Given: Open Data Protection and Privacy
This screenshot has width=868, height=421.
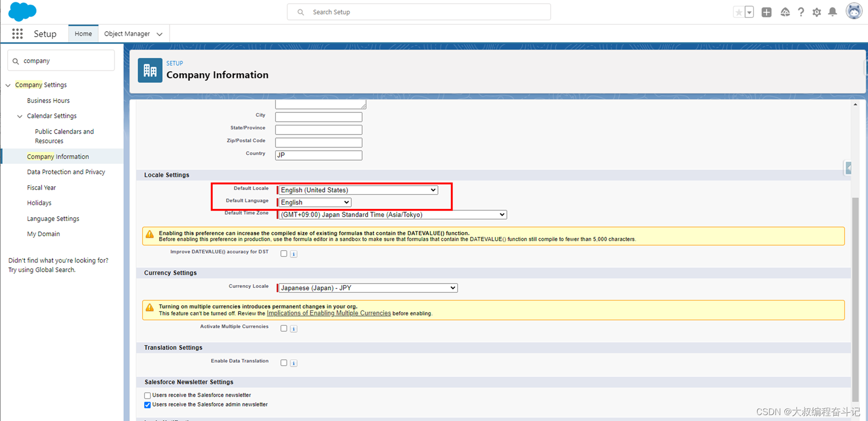Looking at the screenshot, I should point(66,172).
